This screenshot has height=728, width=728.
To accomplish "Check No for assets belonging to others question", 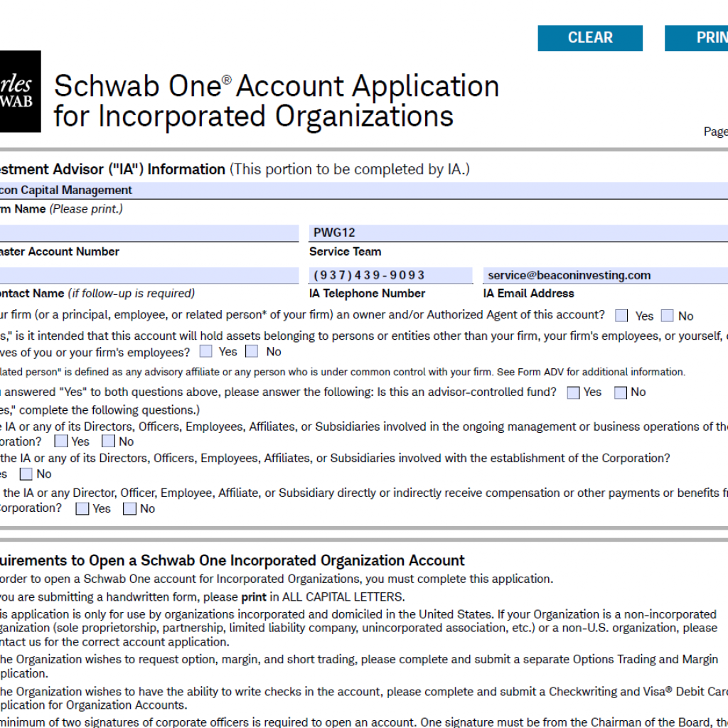I will [x=252, y=351].
